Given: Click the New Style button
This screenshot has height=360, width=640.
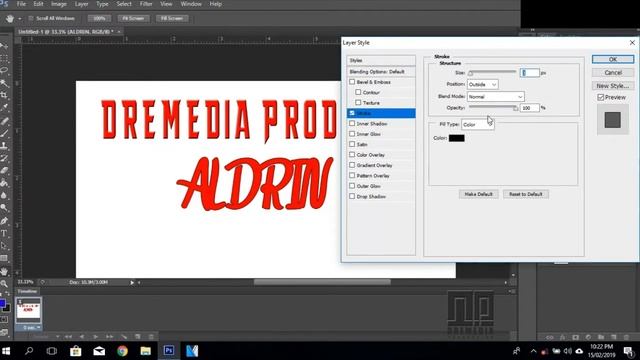Looking at the screenshot, I should [613, 86].
